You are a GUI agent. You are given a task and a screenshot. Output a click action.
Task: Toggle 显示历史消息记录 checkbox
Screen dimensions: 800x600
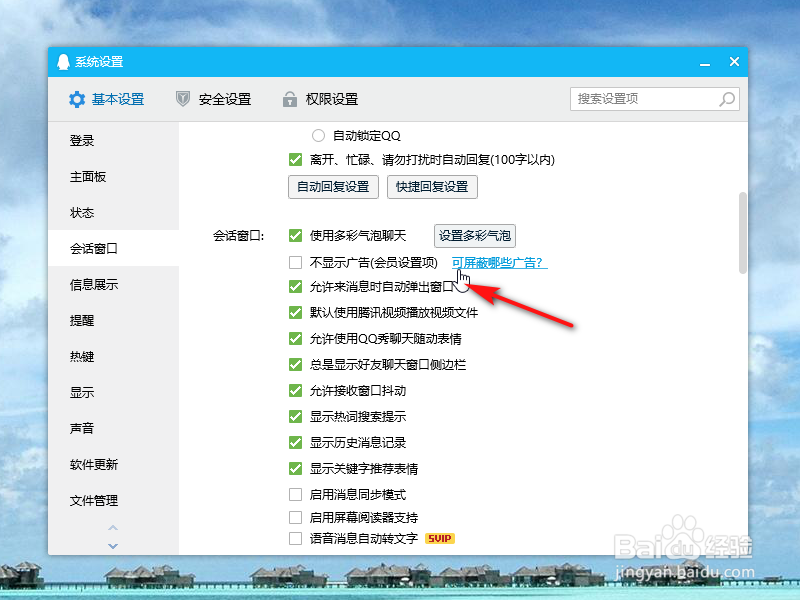point(295,442)
